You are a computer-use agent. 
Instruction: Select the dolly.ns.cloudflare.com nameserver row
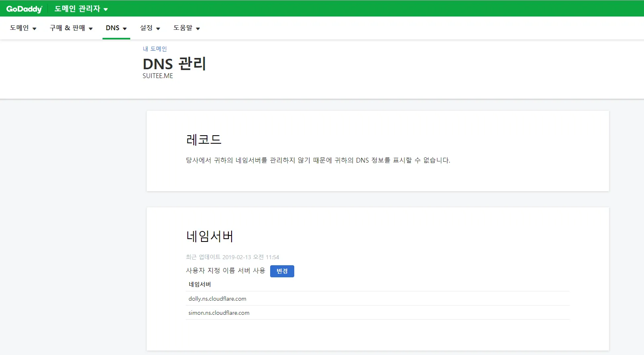(217, 299)
